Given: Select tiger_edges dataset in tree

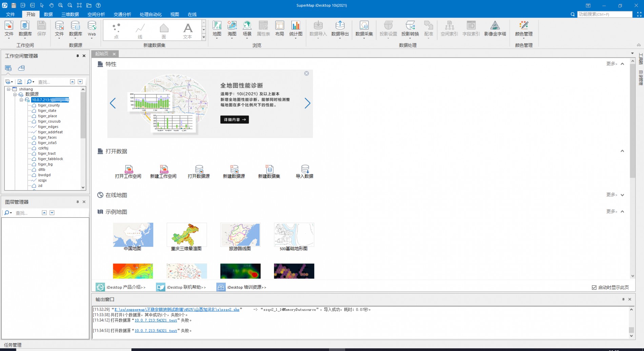Looking at the screenshot, I should [48, 127].
